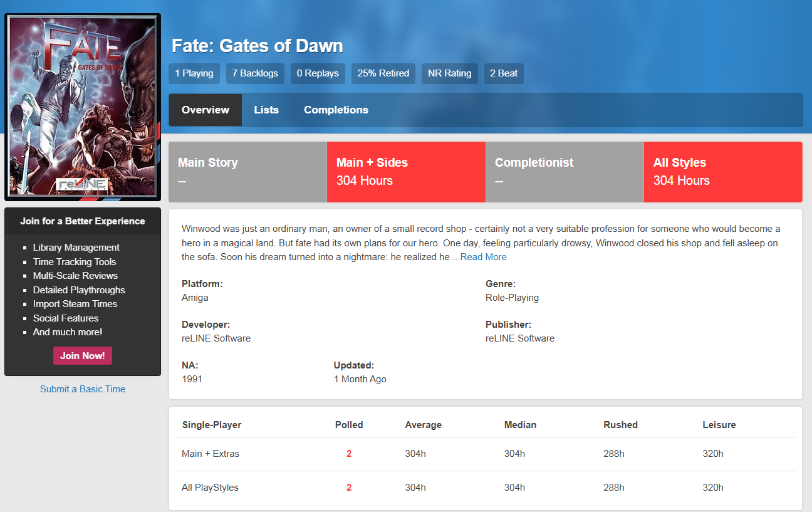Click the Social Features list item
Screen dimensions: 812x512
click(66, 318)
